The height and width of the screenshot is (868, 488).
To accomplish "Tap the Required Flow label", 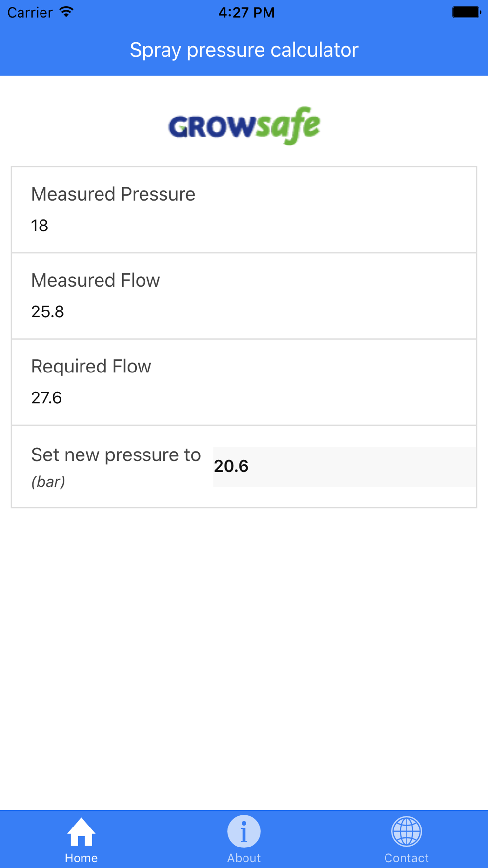I will (x=91, y=367).
